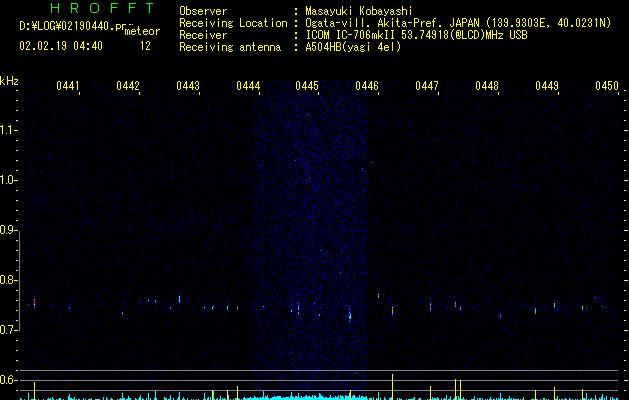Viewport: 629px width, 400px height.
Task: Click the ICOM IC-706mkII receiver text
Action: (416, 35)
